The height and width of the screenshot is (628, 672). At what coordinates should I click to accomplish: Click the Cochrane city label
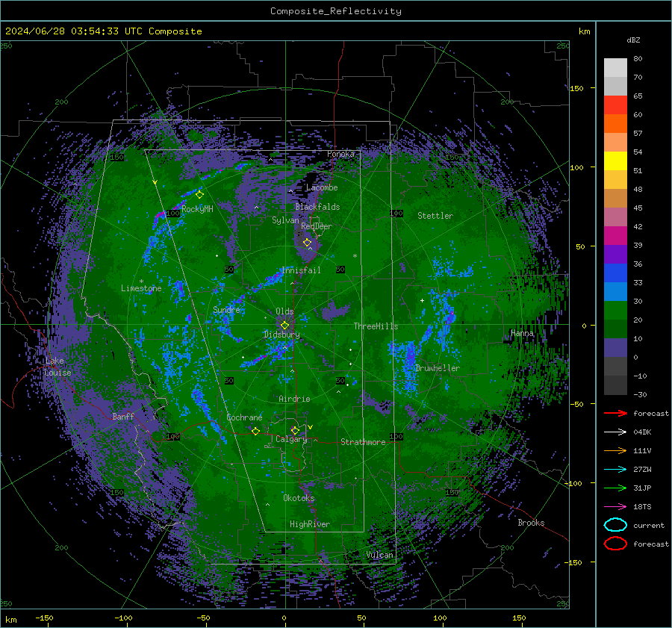tap(244, 417)
